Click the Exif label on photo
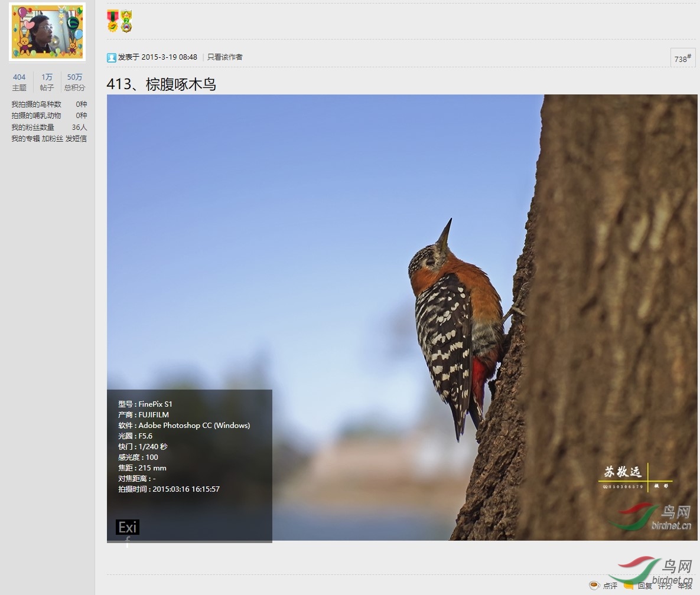 coord(128,527)
